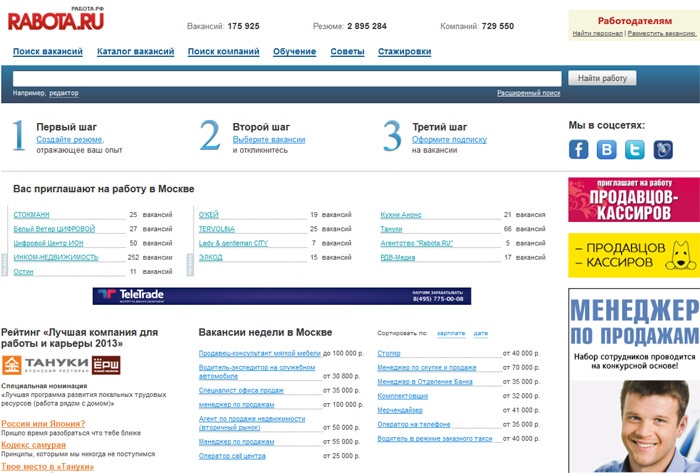This screenshot has width=700, height=473.
Task: Click the '252 вакансии' count text
Action: [x=150, y=257]
